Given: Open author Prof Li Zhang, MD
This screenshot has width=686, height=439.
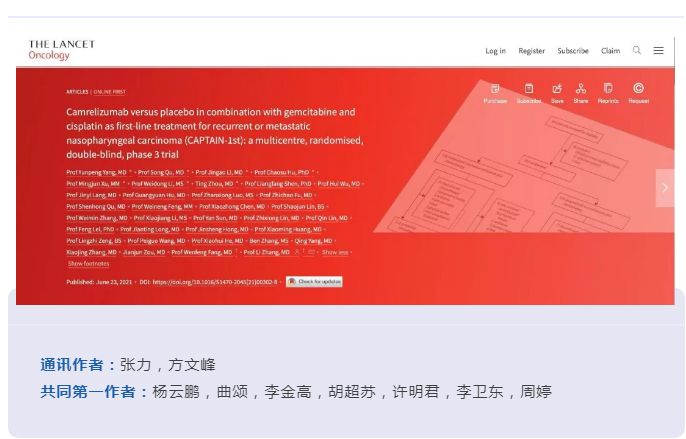Looking at the screenshot, I should pos(266,252).
